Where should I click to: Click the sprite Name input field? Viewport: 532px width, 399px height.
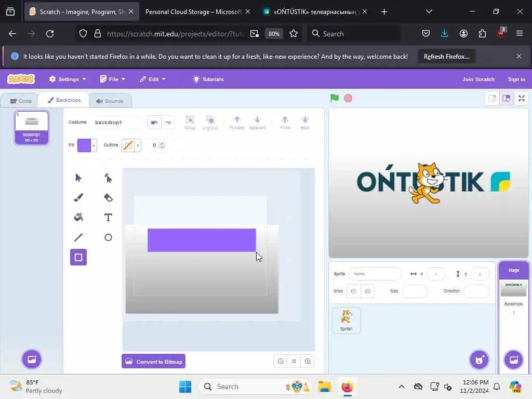click(375, 274)
